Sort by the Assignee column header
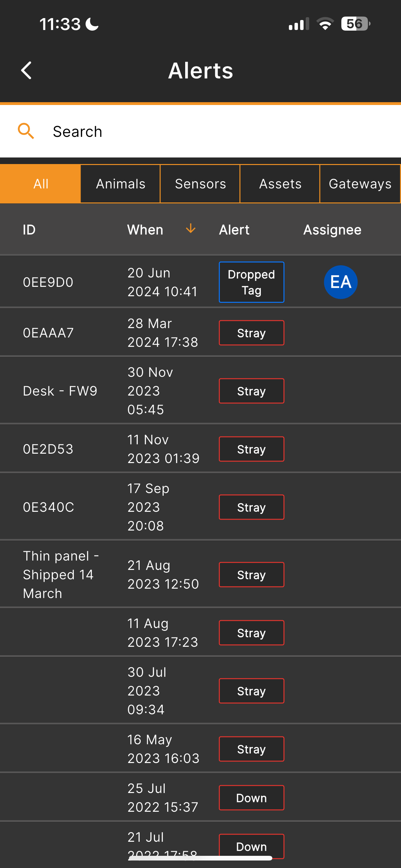401x868 pixels. (x=332, y=230)
